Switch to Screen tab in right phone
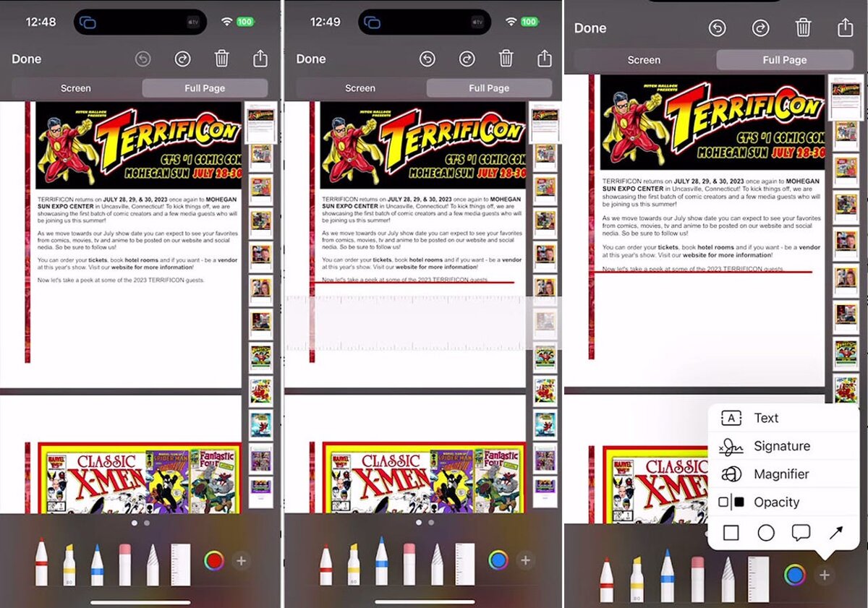868x608 pixels. pyautogui.click(x=644, y=60)
